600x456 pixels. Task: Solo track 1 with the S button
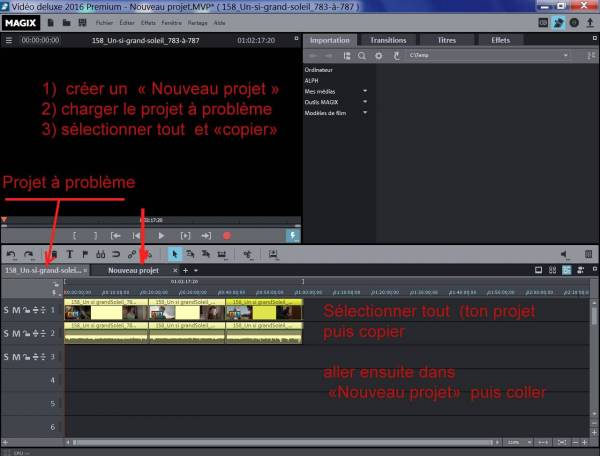[7, 310]
